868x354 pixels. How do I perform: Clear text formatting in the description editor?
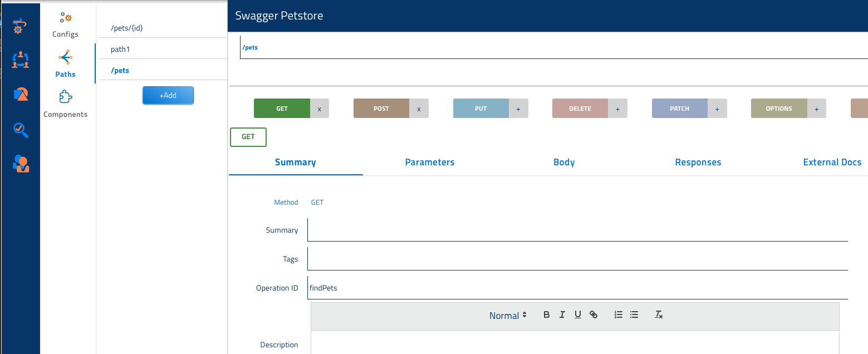[x=659, y=315]
